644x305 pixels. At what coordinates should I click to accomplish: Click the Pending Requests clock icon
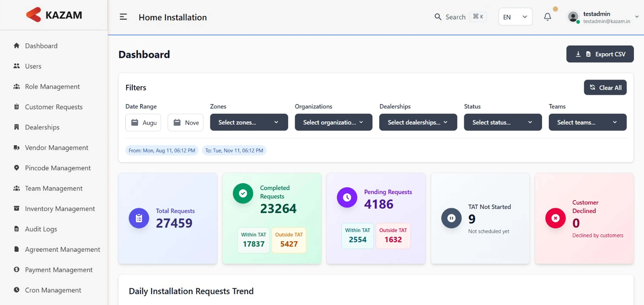(x=347, y=197)
